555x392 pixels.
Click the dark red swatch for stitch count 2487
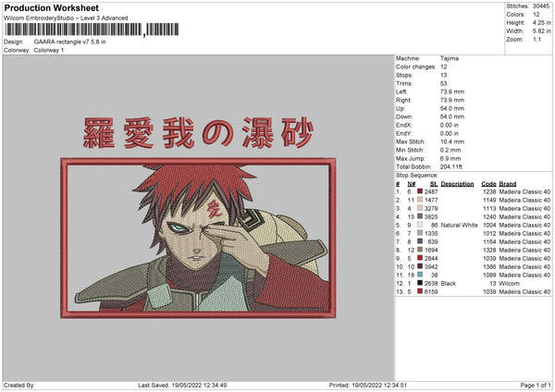pos(420,191)
